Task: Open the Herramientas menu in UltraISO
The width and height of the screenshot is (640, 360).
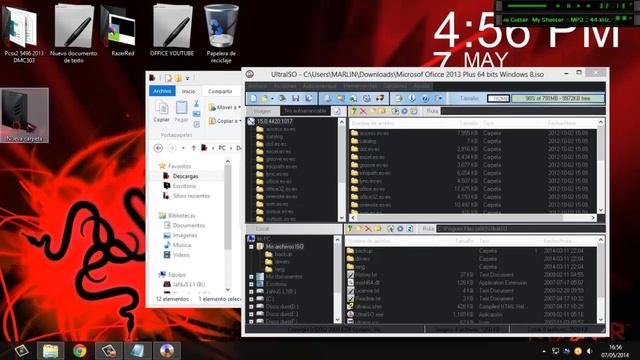Action: [x=360, y=86]
